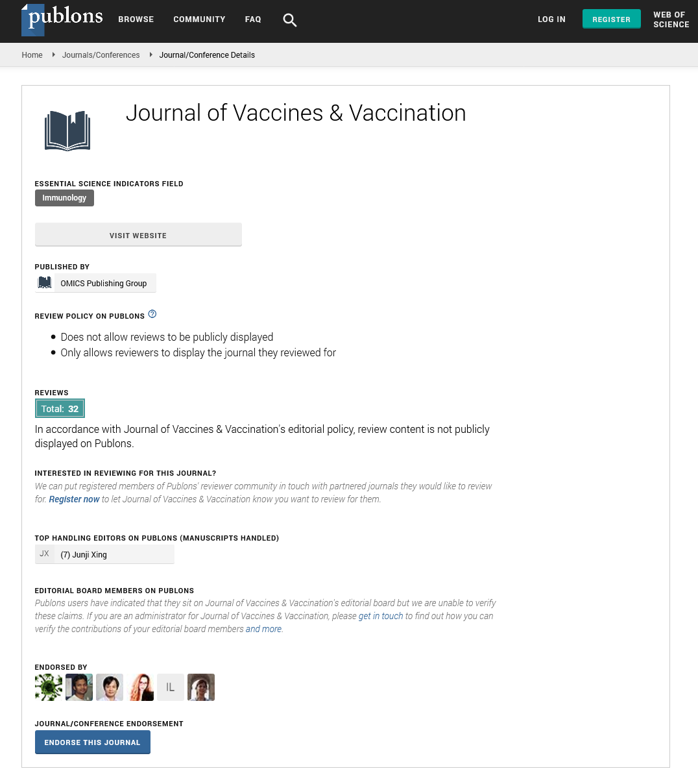This screenshot has width=698, height=784.
Task: Open the get in touch link
Action: pos(381,616)
